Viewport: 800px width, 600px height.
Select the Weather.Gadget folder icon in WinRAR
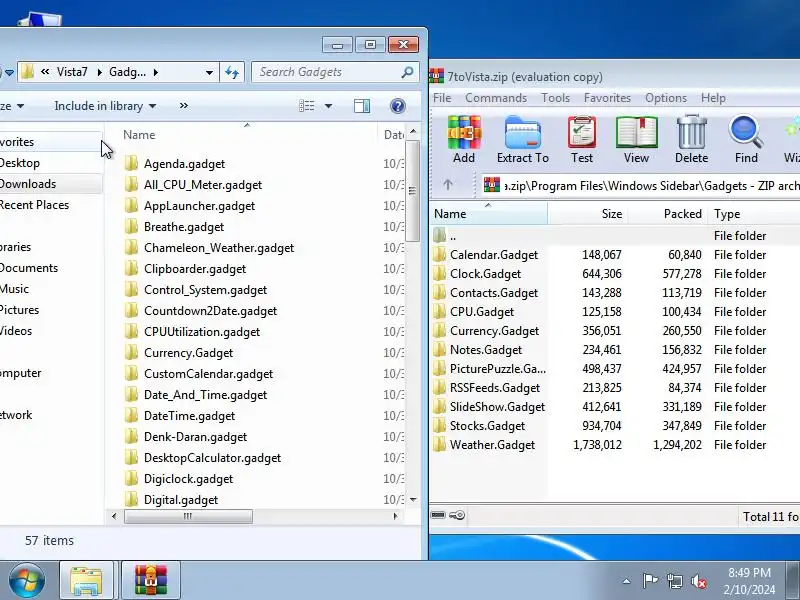tap(439, 445)
